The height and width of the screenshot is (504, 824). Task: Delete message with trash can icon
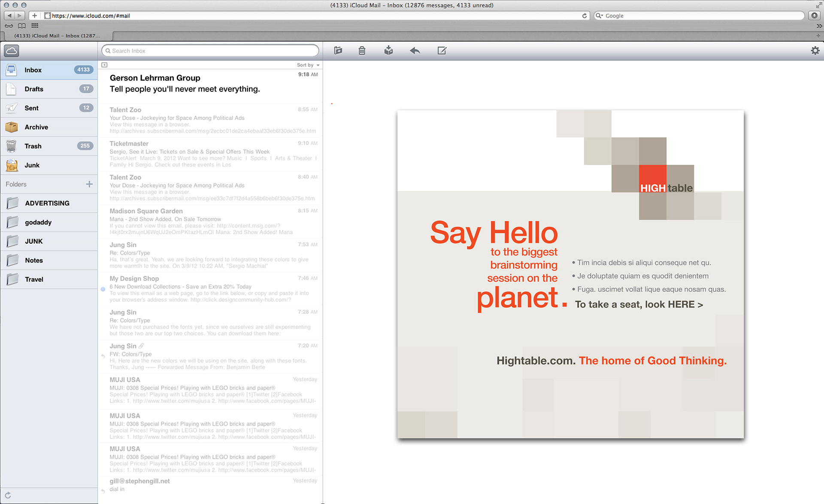coord(362,51)
